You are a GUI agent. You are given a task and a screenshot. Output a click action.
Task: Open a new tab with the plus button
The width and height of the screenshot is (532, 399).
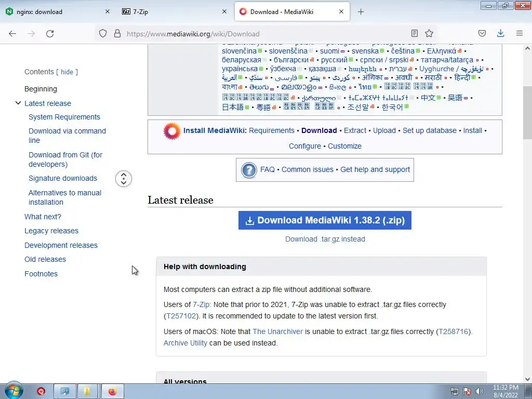[x=361, y=12]
